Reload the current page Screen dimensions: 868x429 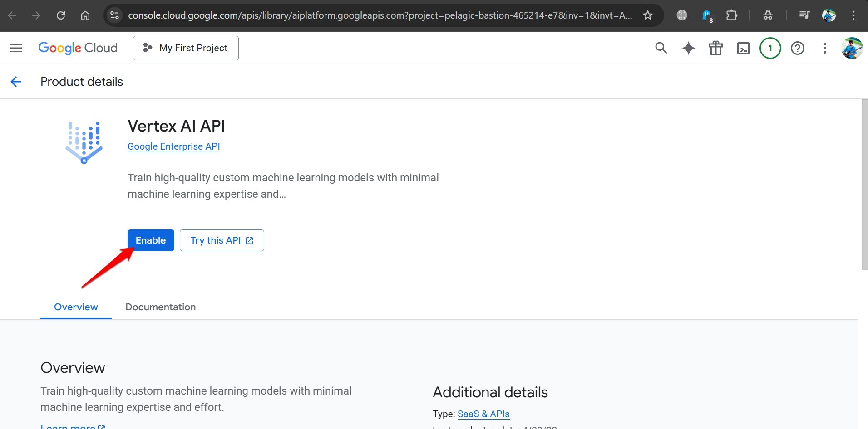point(61,15)
